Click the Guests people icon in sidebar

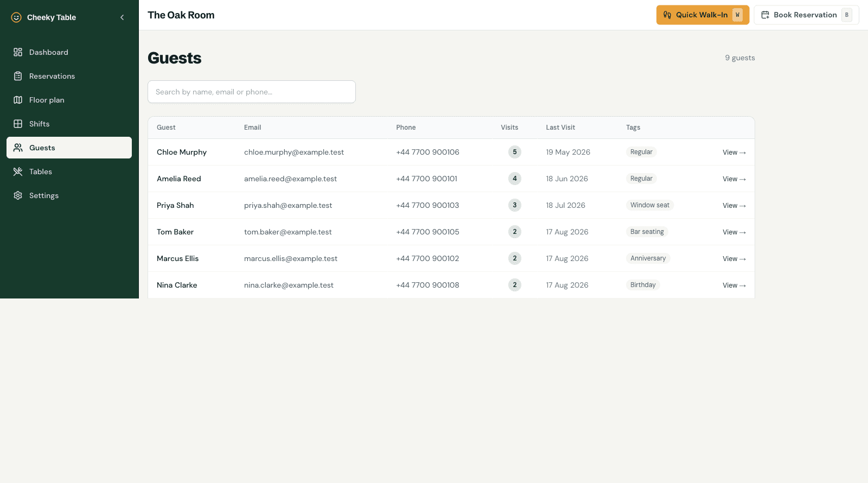pos(18,148)
